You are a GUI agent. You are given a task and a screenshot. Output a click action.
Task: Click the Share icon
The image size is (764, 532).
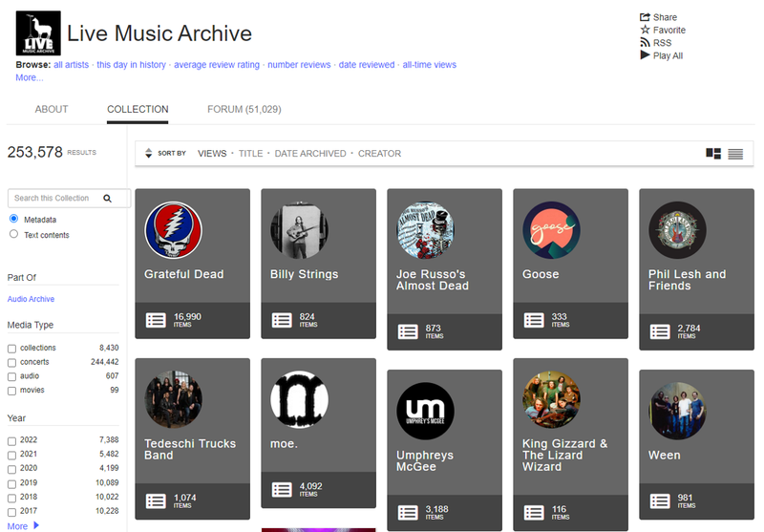[646, 17]
